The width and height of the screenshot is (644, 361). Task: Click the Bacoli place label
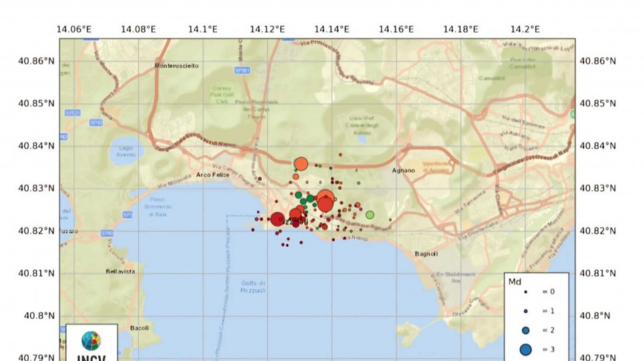click(x=139, y=328)
